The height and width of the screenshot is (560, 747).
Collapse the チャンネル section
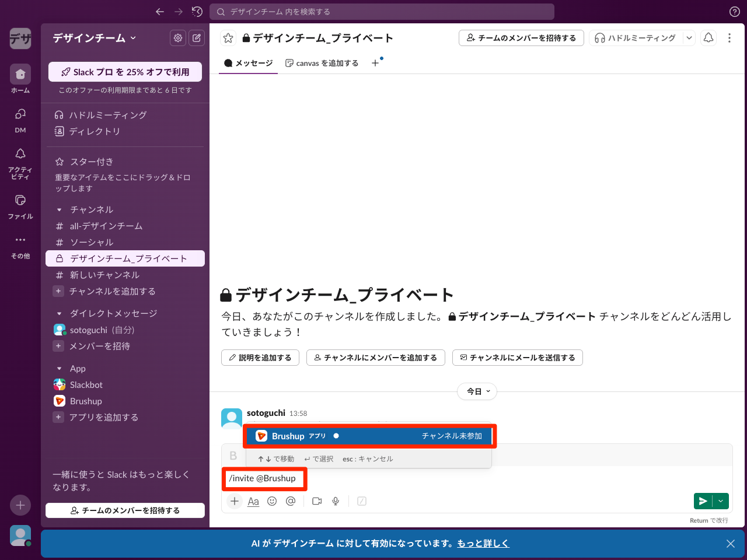point(59,209)
